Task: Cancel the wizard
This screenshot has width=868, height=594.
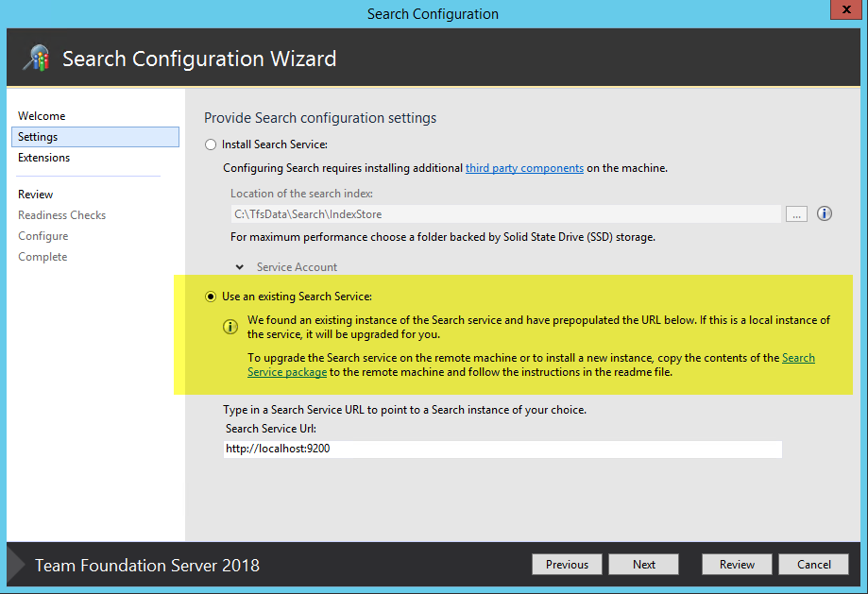Action: tap(814, 564)
